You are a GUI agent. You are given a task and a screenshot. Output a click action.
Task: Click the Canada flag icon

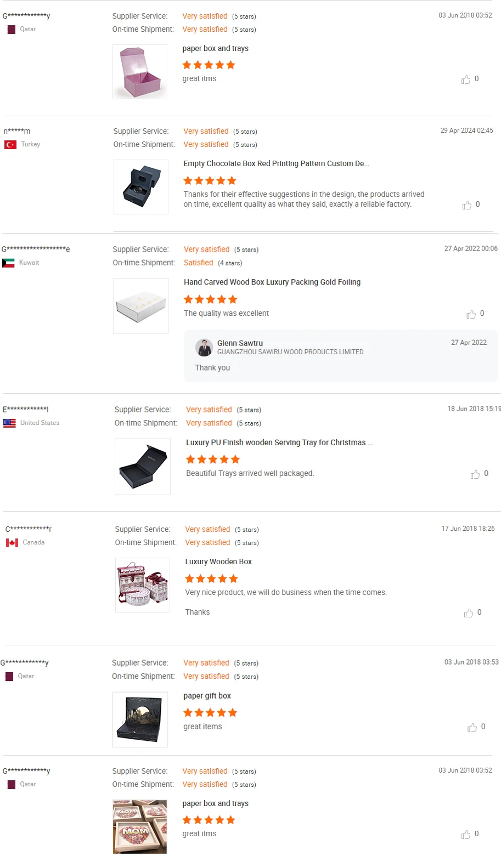pos(12,543)
